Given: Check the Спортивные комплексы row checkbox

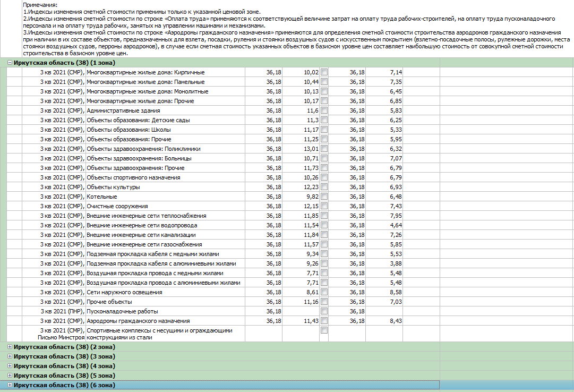Looking at the screenshot, I should coord(324,330).
